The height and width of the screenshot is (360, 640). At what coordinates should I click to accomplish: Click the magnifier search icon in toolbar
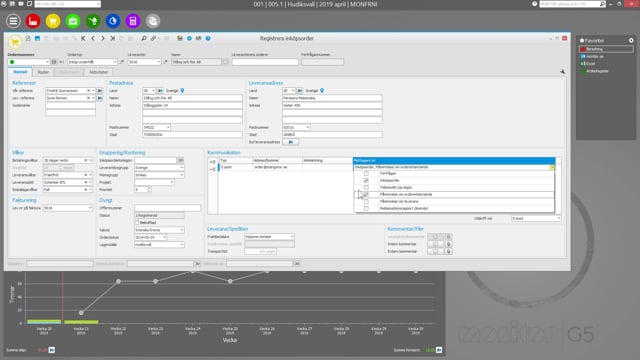[x=144, y=38]
